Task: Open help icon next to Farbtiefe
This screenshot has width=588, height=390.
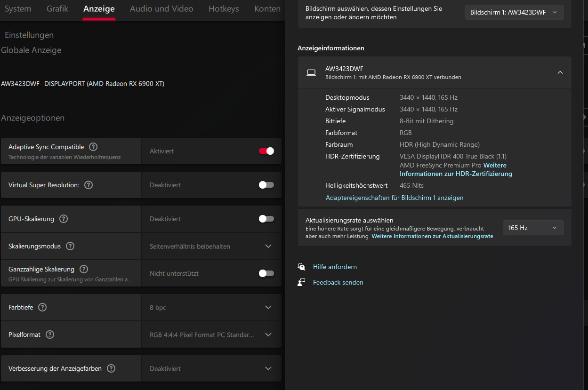Action: (x=42, y=307)
